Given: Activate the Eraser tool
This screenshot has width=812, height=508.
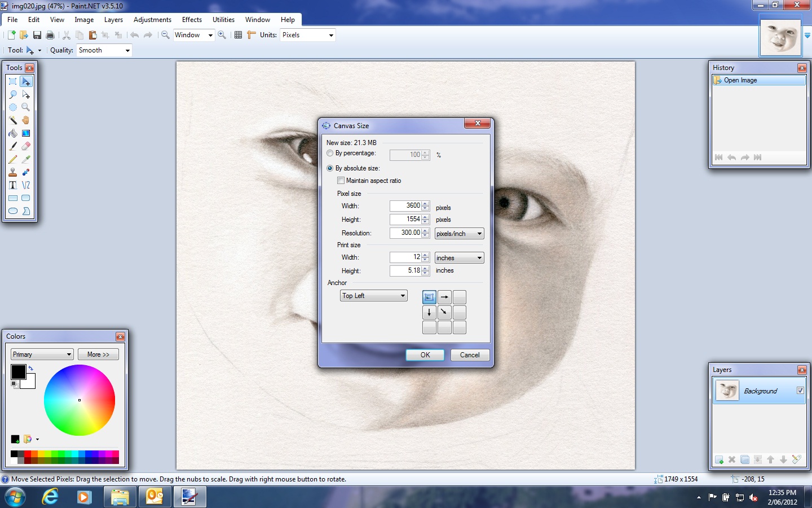Looking at the screenshot, I should pyautogui.click(x=26, y=146).
